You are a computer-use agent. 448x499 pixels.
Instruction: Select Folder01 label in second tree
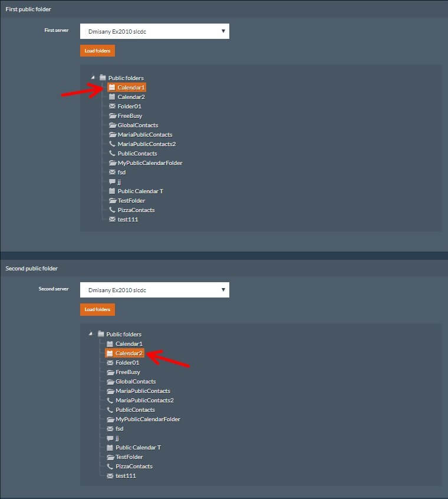click(127, 362)
